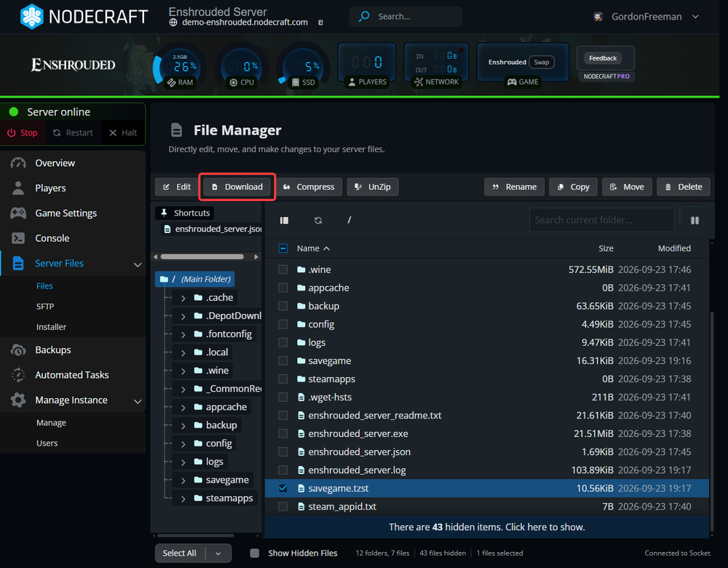Check the steam_appid.txt checkbox

[x=282, y=507]
